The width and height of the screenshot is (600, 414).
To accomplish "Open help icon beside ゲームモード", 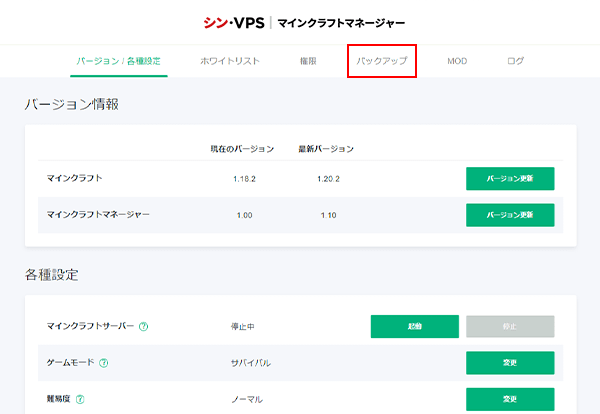I will [104, 363].
